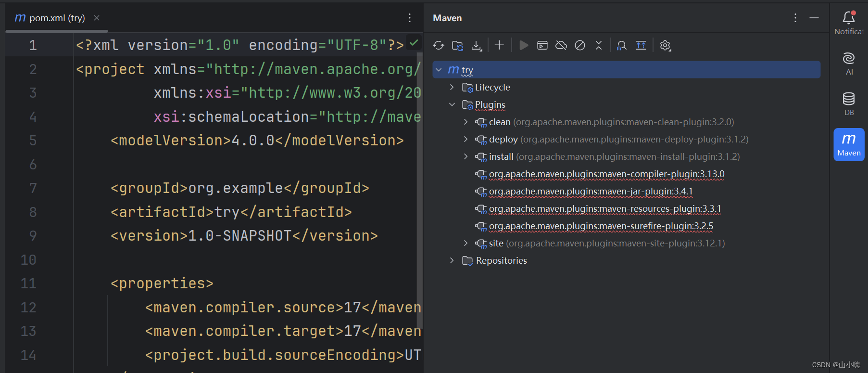Select maven-jar-plugin:3.4.1 entry
The image size is (868, 373).
coord(591,191)
